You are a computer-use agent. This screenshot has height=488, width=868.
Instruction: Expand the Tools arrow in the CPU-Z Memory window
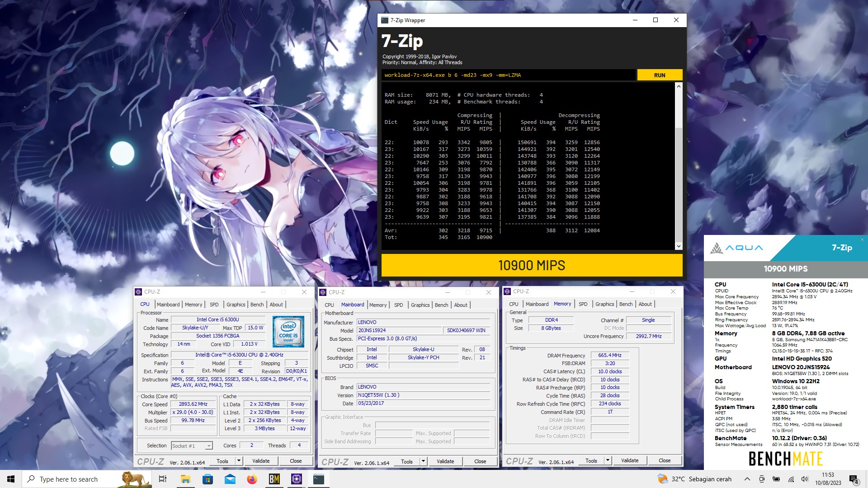pos(608,460)
